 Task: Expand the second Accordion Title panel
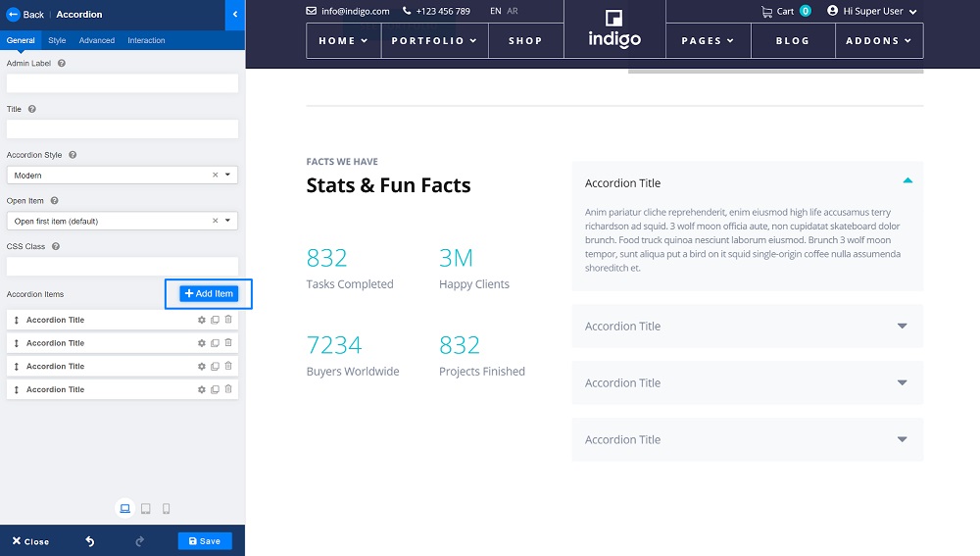[x=747, y=327]
